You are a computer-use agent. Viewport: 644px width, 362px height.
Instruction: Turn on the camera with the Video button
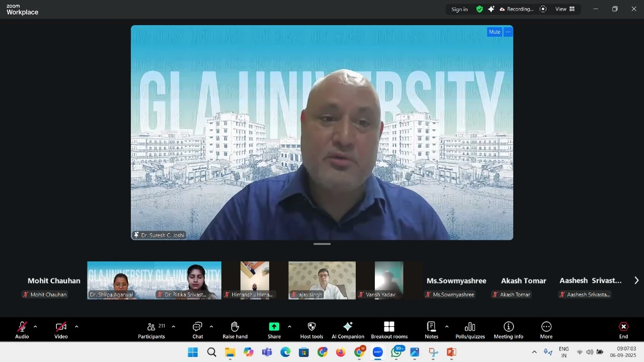tap(61, 330)
